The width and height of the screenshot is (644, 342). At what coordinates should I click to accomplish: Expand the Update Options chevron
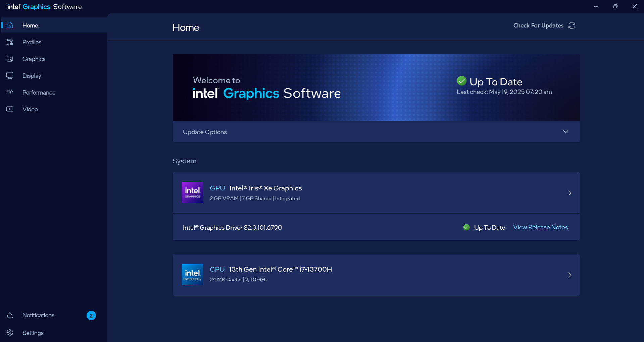(565, 131)
